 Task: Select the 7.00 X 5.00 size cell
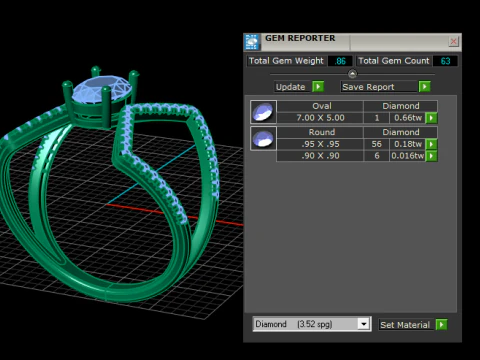[321, 118]
